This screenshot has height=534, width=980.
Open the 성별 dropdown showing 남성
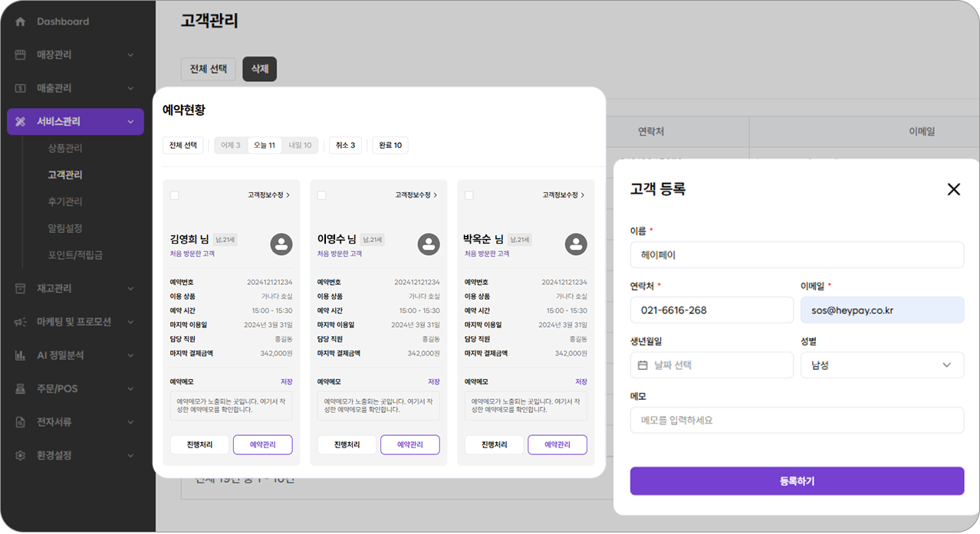[x=882, y=365]
